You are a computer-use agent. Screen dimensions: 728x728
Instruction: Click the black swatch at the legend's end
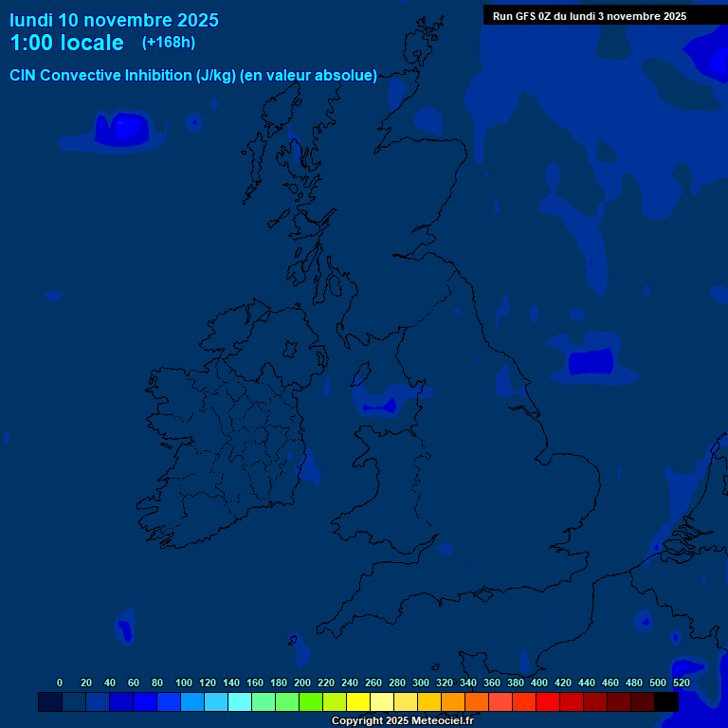tap(666, 701)
